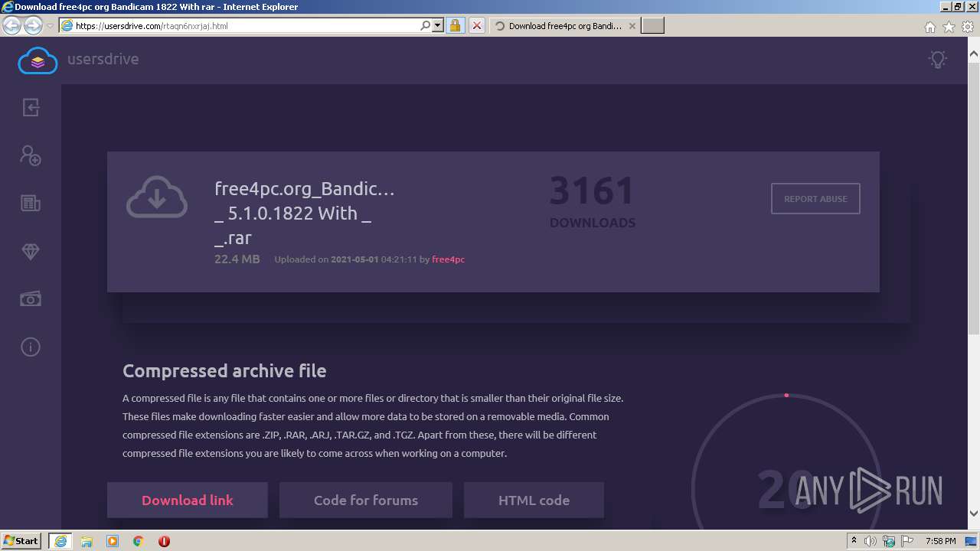Screen dimensions: 980x551
Task: Open the info icon in sidebar
Action: point(31,347)
